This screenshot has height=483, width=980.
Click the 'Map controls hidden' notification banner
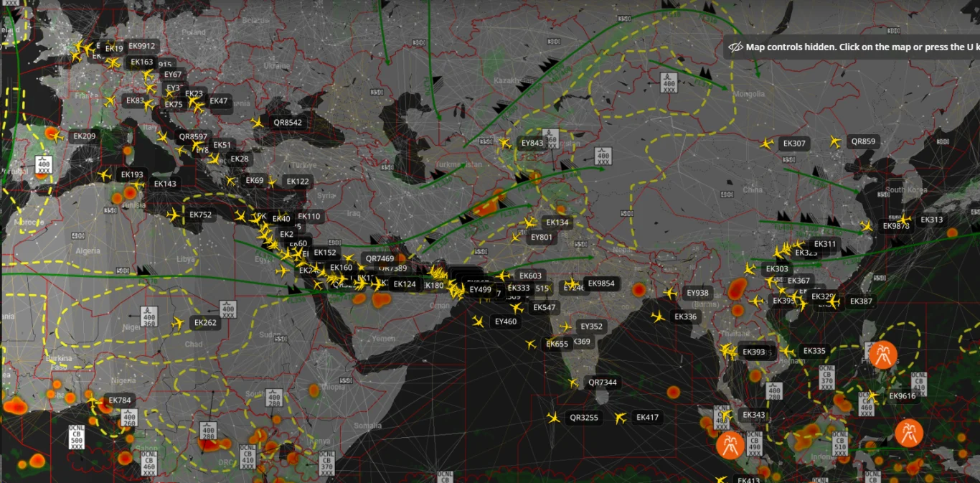(852, 47)
